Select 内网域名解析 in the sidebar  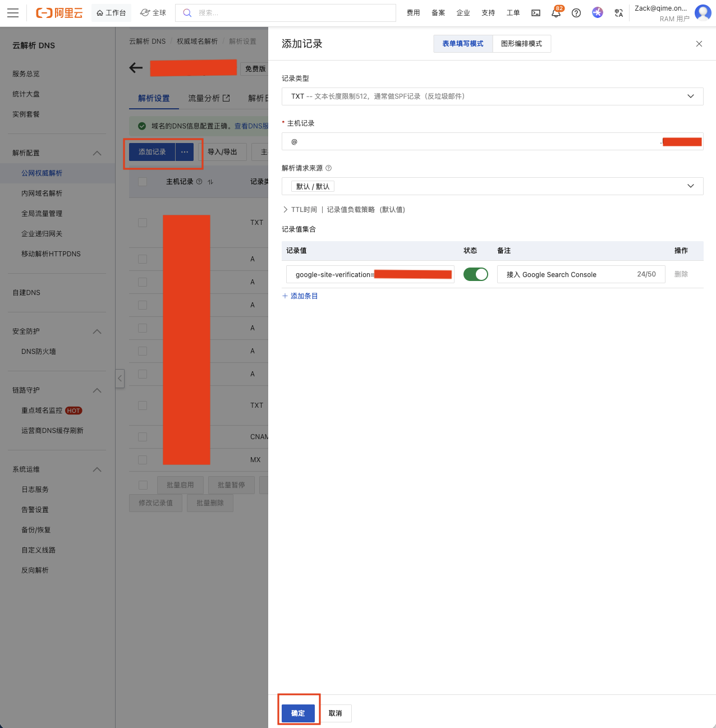(42, 193)
